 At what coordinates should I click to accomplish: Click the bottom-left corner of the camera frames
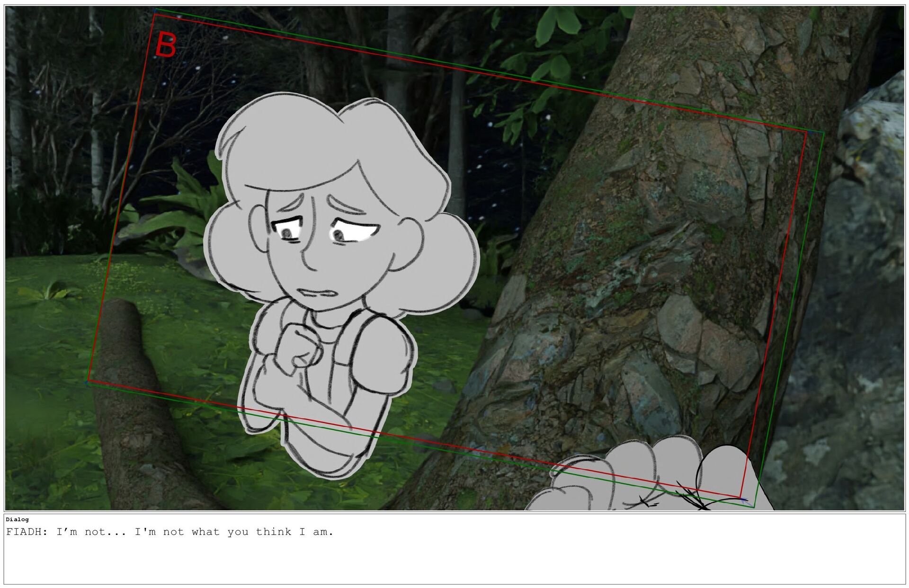click(x=88, y=381)
